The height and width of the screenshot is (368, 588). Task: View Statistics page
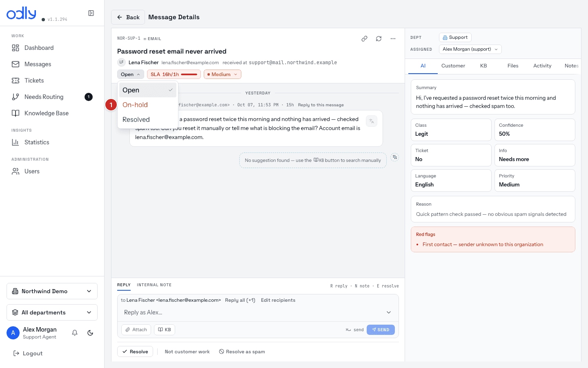coord(52,142)
